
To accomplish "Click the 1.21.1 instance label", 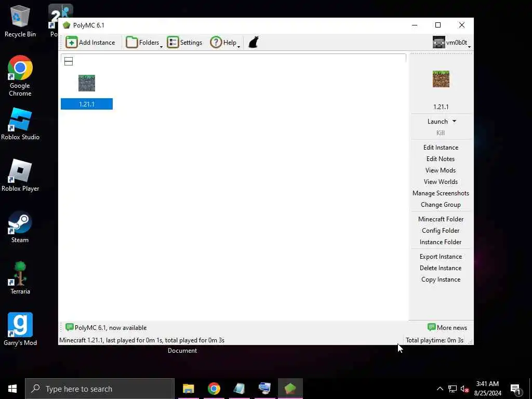I will pyautogui.click(x=87, y=104).
